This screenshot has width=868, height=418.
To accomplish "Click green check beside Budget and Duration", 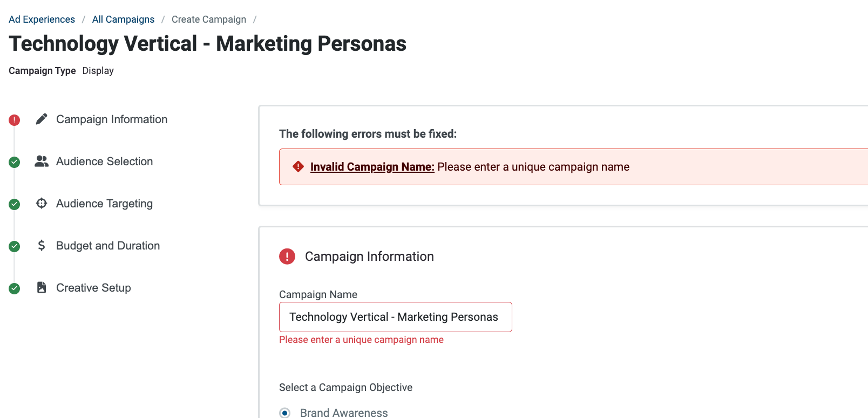I will point(15,246).
